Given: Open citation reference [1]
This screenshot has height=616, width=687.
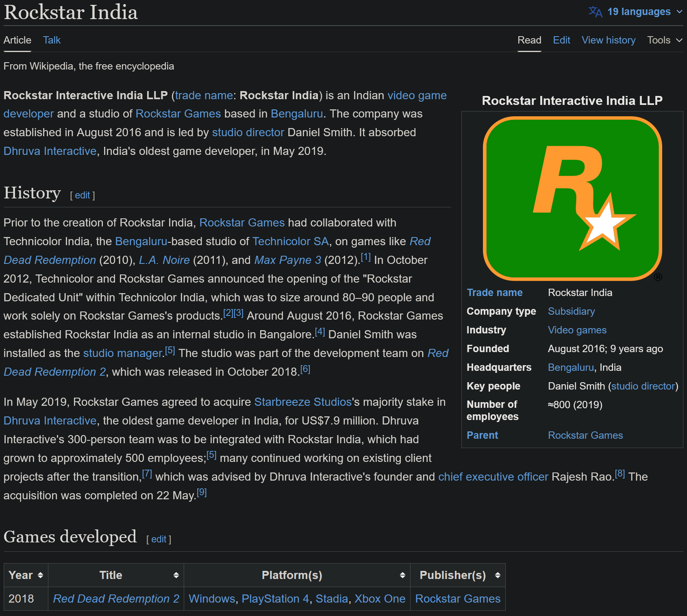Looking at the screenshot, I should [x=366, y=257].
